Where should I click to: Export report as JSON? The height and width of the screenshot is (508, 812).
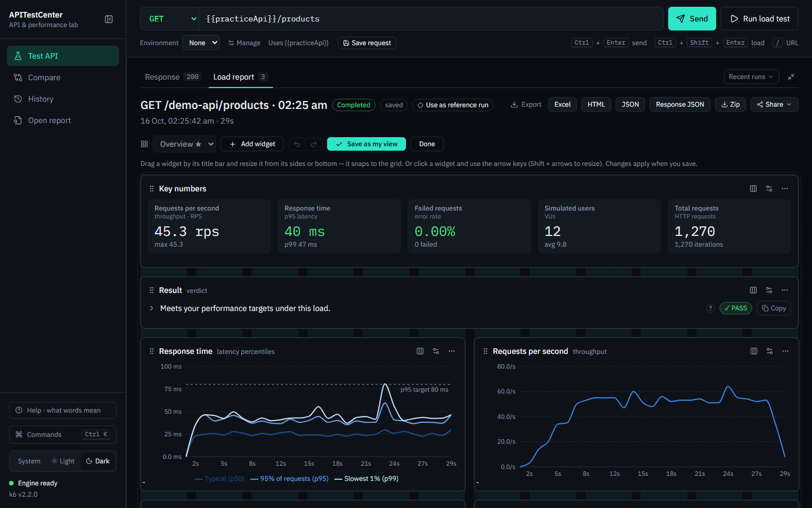(x=630, y=104)
